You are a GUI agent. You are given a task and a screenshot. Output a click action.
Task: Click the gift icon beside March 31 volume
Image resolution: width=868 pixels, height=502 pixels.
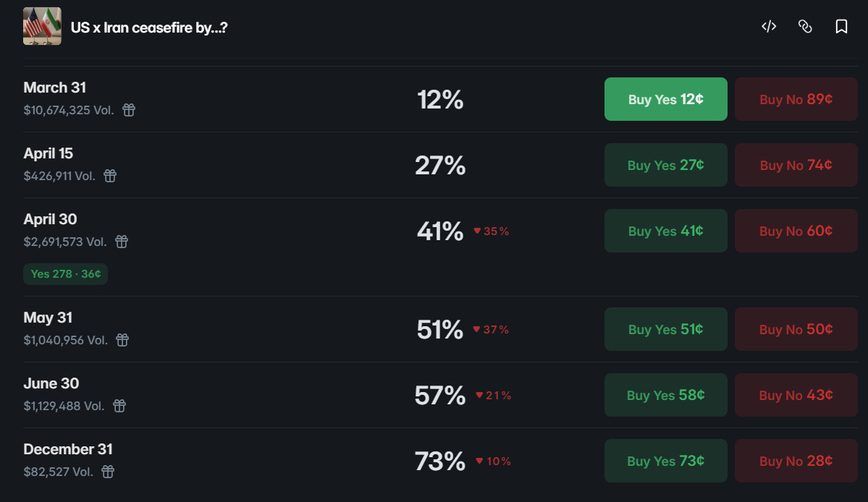pos(129,110)
